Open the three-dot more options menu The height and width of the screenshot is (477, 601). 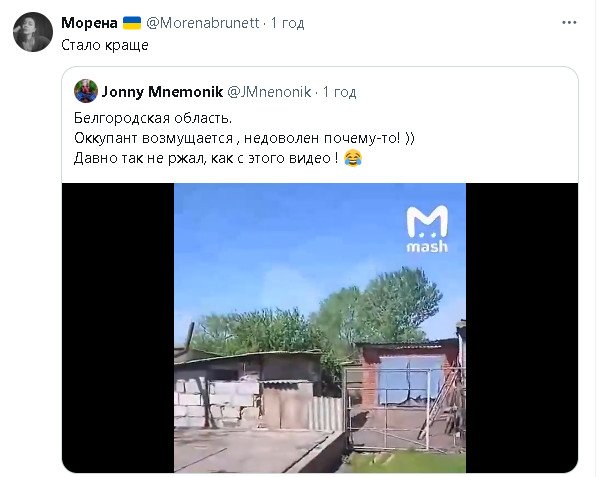click(x=569, y=23)
